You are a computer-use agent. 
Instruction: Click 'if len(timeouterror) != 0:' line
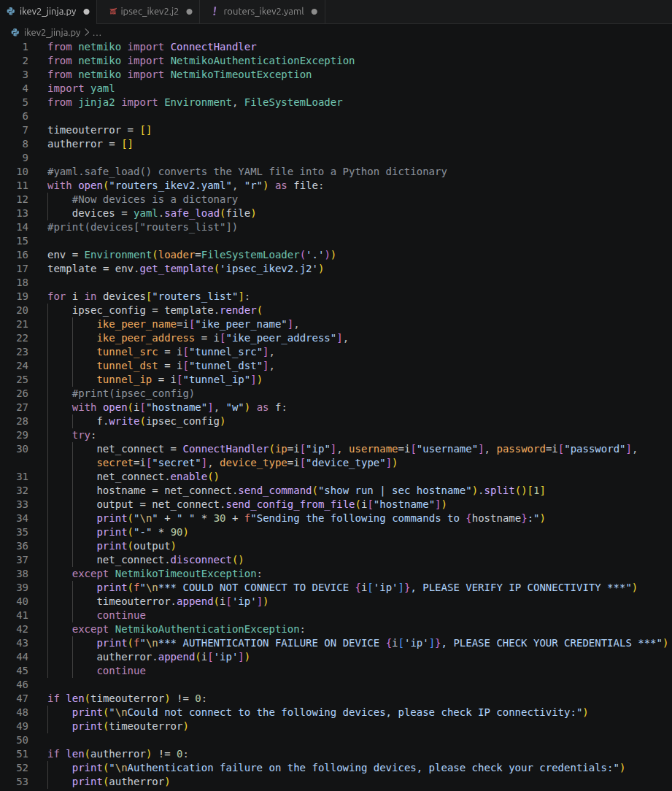click(127, 698)
